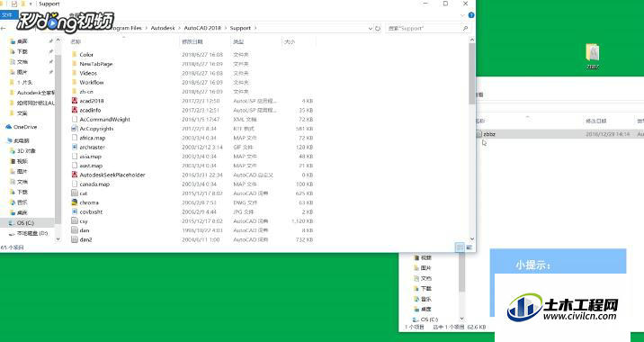Screen dimensions: 644x342
Task: Open the 文案 folder in quick access
Action: [x=19, y=113]
